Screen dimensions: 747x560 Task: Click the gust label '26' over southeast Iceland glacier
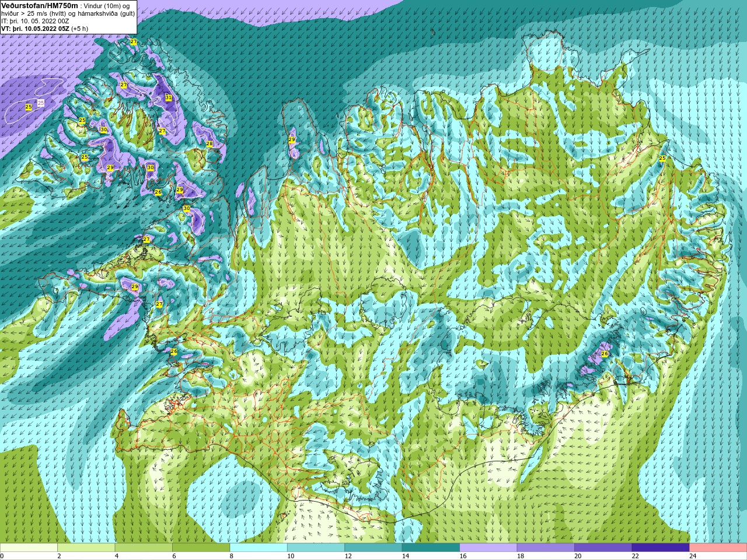pos(605,353)
